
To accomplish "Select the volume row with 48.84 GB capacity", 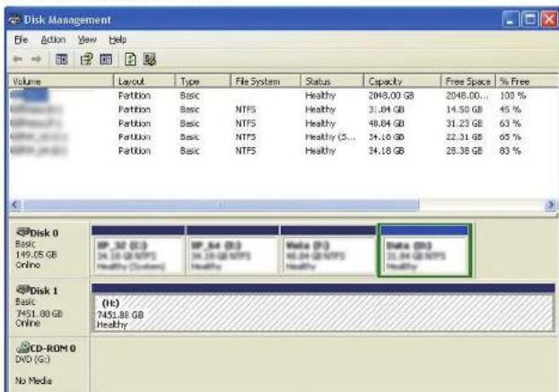I will coord(282,123).
